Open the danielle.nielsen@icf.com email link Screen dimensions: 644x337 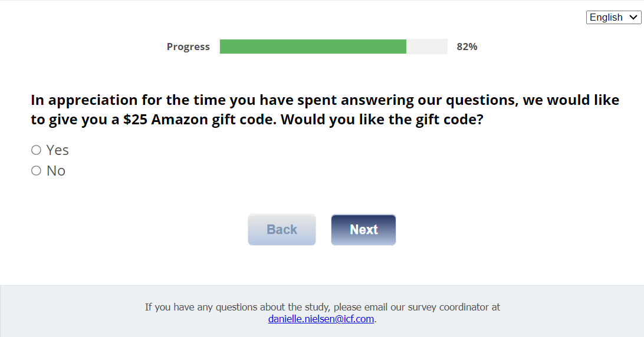[x=321, y=319]
